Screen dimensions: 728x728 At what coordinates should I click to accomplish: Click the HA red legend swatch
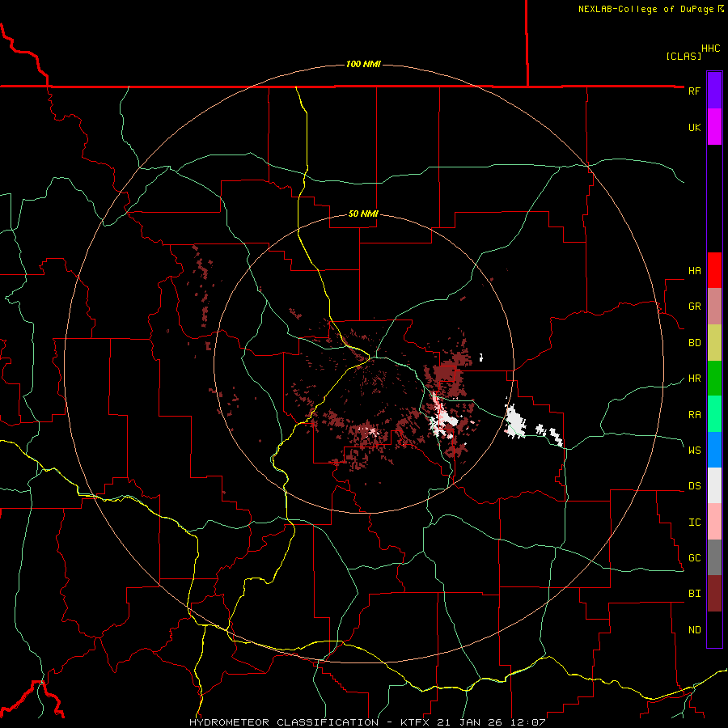tap(714, 270)
